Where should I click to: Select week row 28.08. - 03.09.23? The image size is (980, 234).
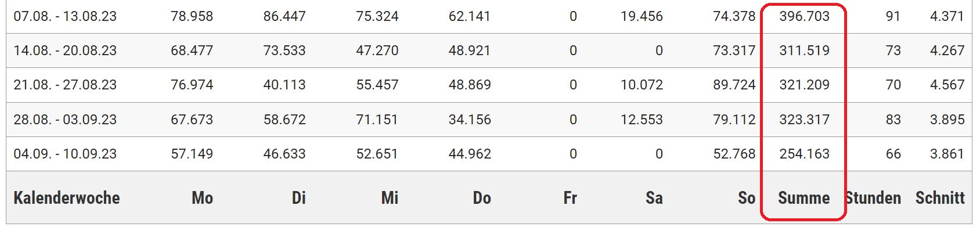[x=489, y=120]
